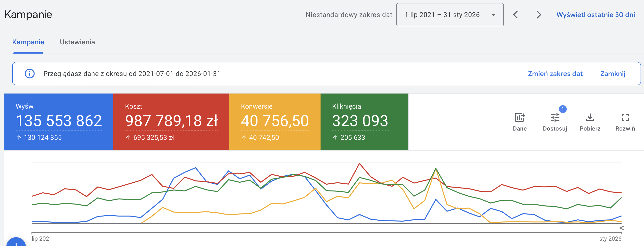This screenshot has height=246, width=644.
Task: Dismiss banner with Zamknij link
Action: point(613,74)
